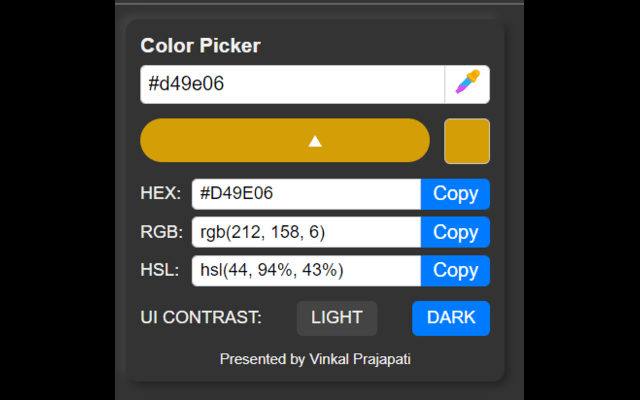Copy the HEX color value

455,194
